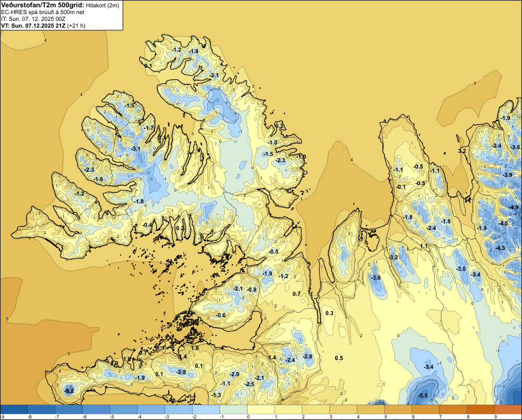Viewport: 522px width, 420px height.
Task: Click the -1.6 temperature value
Action: tap(98, 179)
